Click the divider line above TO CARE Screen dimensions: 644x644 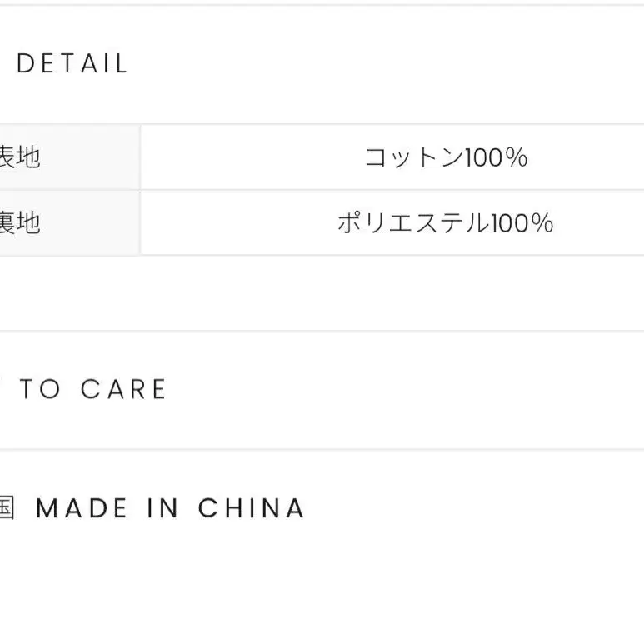[322, 332]
